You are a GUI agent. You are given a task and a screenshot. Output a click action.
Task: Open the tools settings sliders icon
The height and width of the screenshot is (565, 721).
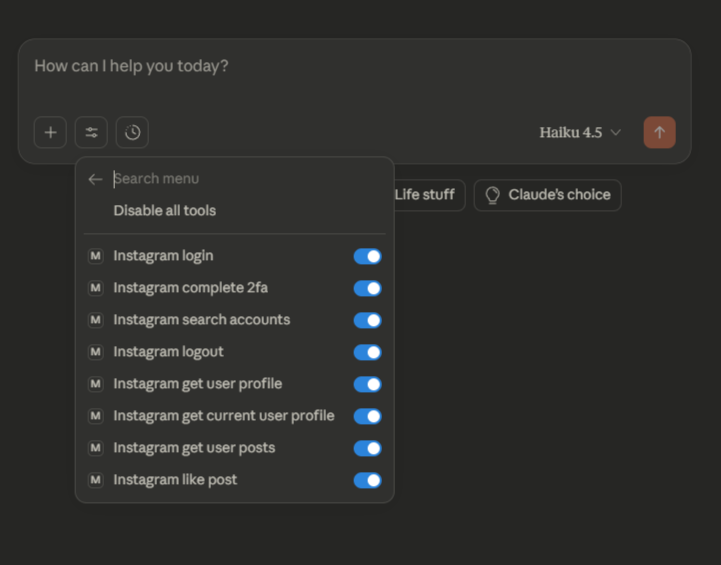pyautogui.click(x=92, y=132)
